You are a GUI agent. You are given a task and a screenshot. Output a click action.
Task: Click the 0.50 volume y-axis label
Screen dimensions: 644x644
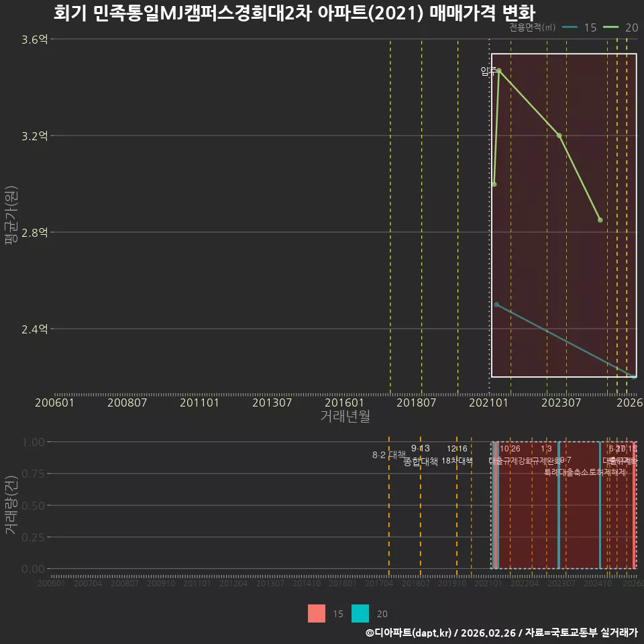tap(34, 506)
